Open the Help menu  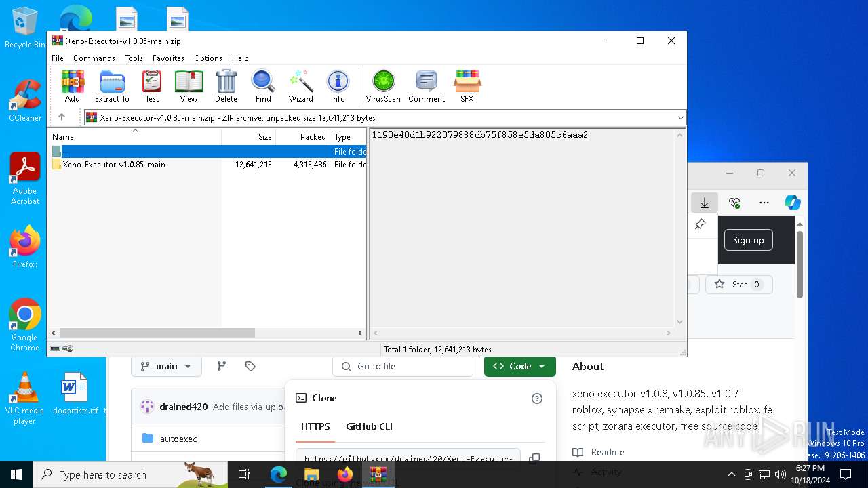click(240, 58)
